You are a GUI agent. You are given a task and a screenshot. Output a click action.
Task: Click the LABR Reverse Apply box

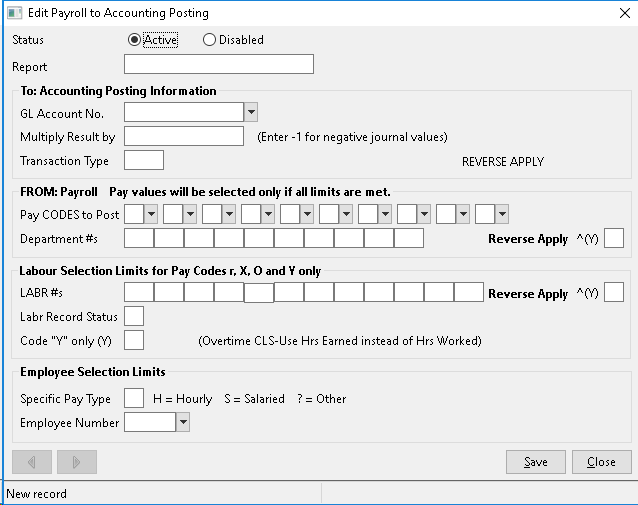click(x=614, y=292)
